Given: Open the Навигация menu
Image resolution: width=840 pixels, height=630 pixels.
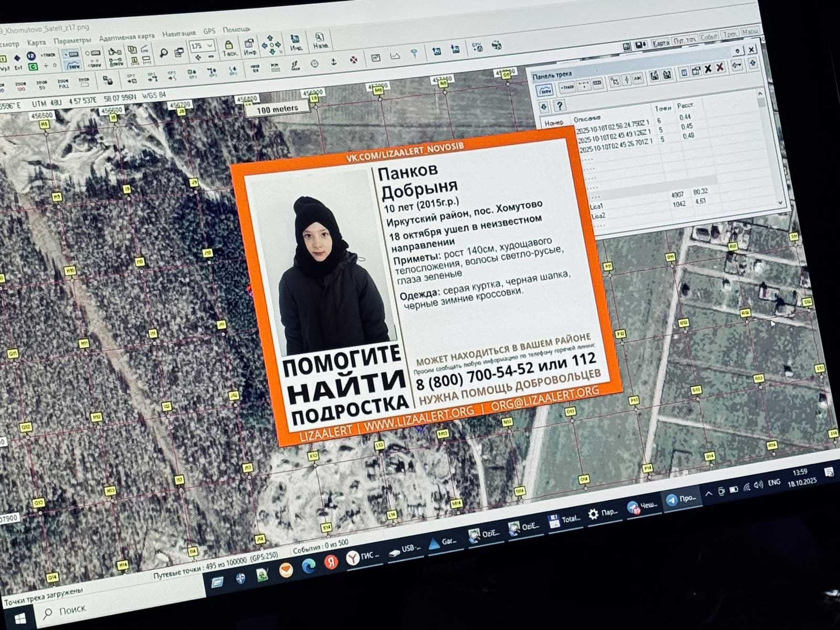Looking at the screenshot, I should (178, 34).
